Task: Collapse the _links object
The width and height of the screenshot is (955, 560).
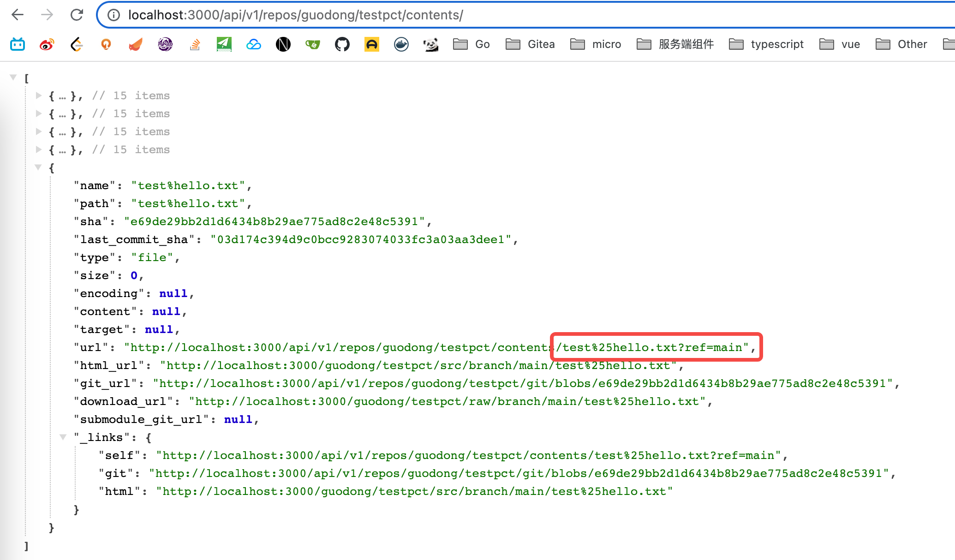Action: click(63, 437)
